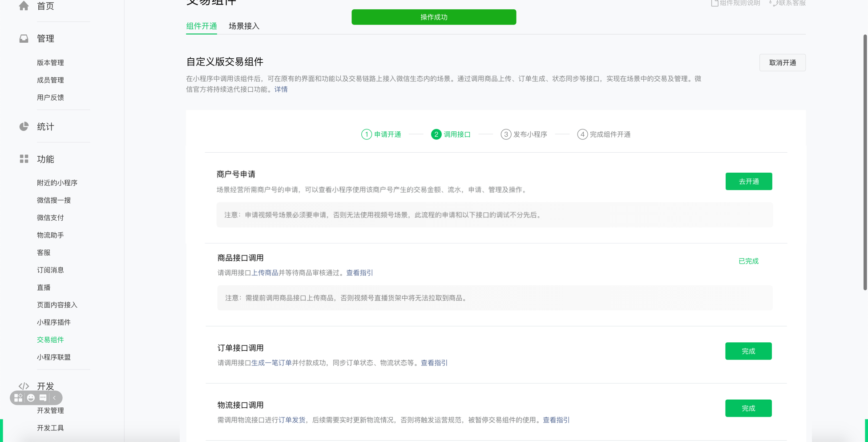Select the 管理 section icon in sidebar
868x442 pixels.
[24, 38]
